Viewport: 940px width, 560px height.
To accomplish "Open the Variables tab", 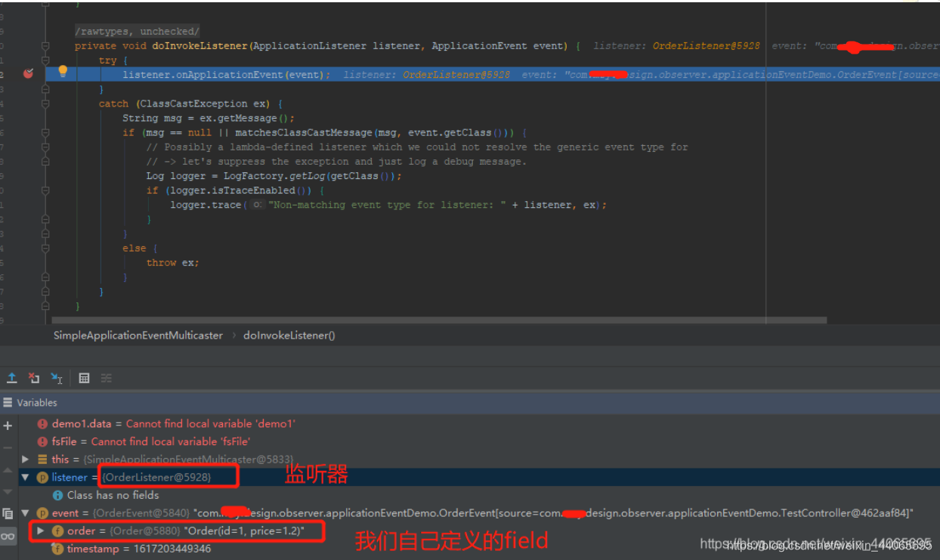I will pos(37,403).
